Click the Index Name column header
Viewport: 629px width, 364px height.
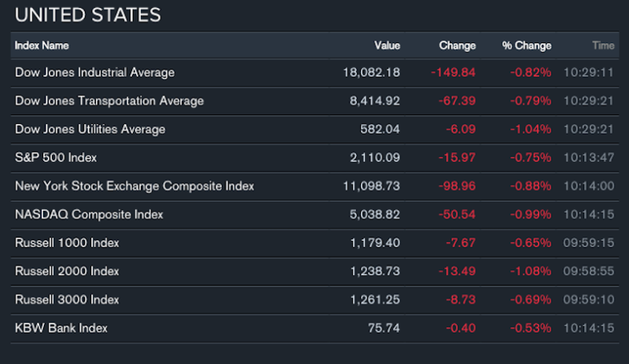[42, 46]
